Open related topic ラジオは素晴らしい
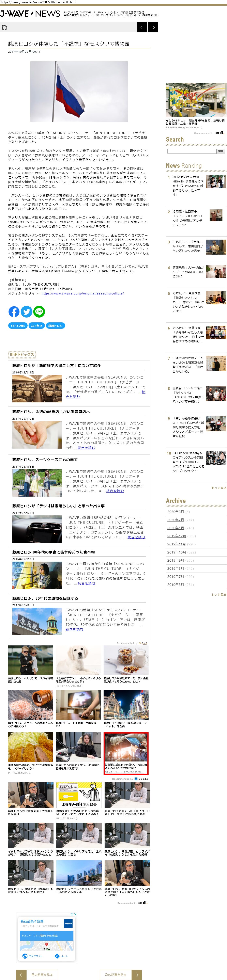The height and width of the screenshot is (980, 227). click(x=58, y=506)
